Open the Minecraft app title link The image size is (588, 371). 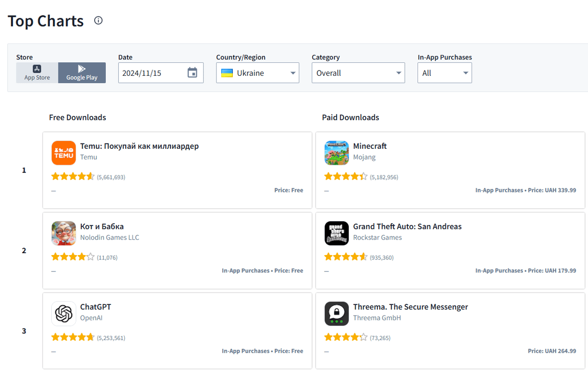pos(370,146)
